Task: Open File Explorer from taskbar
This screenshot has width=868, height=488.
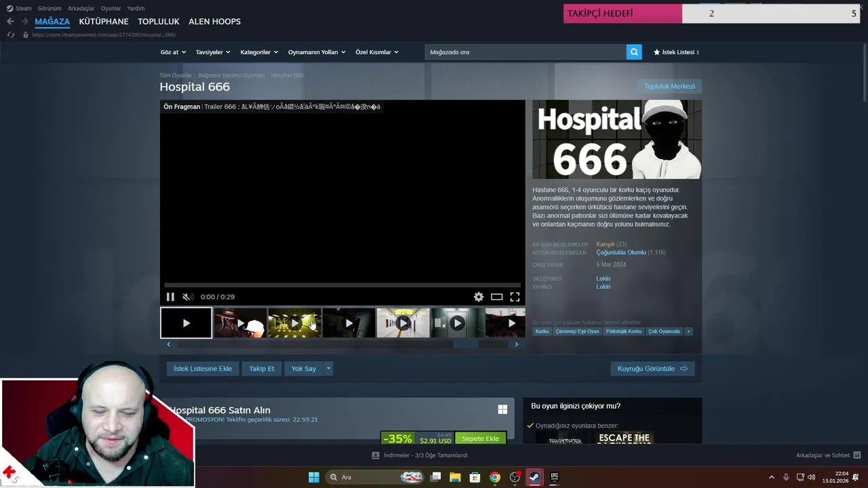Action: click(455, 477)
